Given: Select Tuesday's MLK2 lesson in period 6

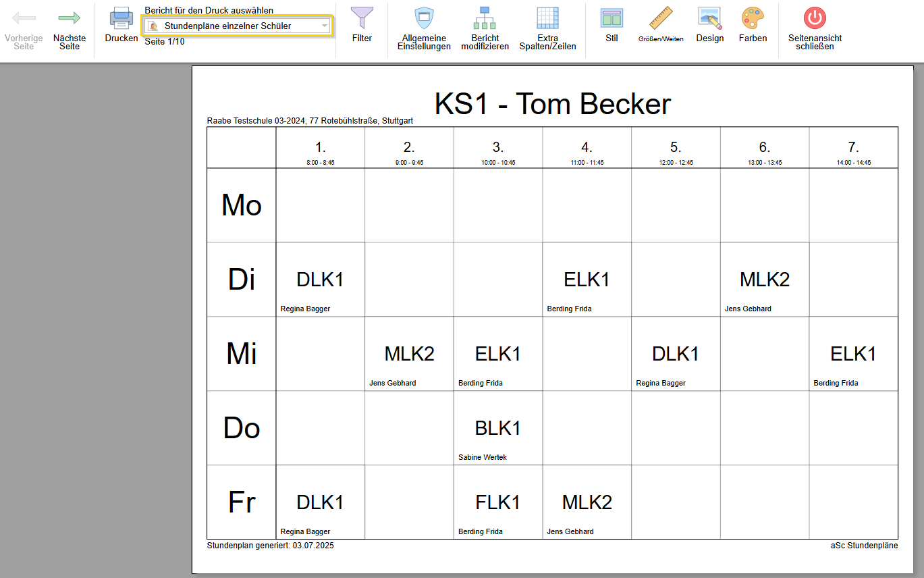Looking at the screenshot, I should (x=765, y=280).
